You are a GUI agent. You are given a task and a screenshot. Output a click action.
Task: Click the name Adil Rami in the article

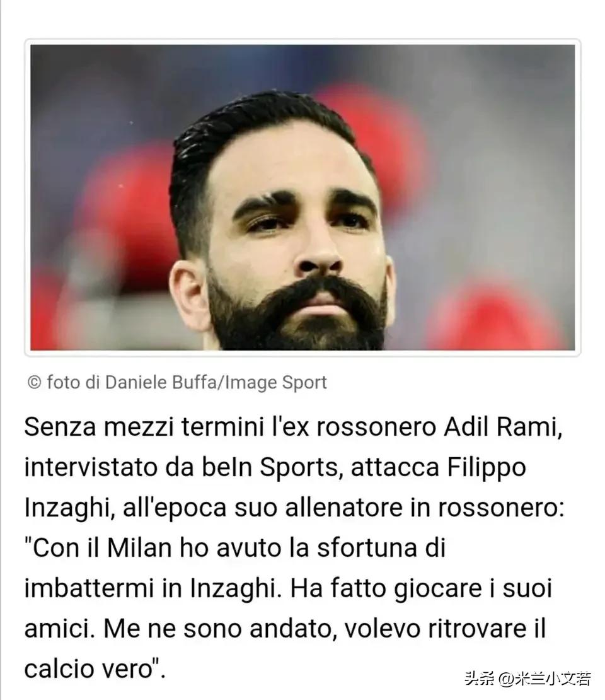503,427
